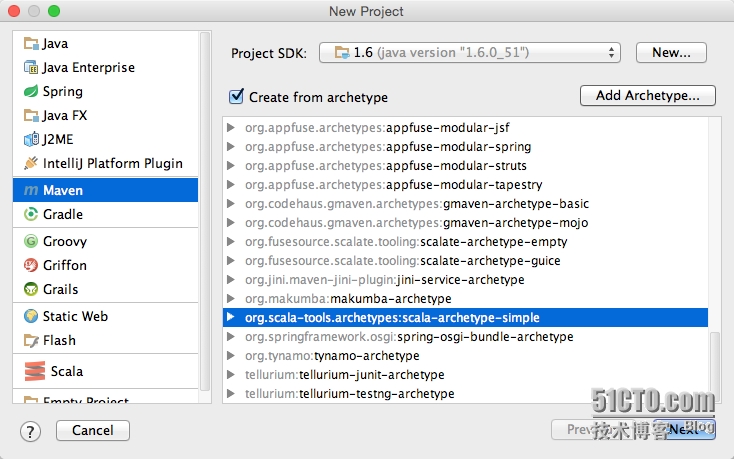Select the Static Web globe icon

(31, 316)
